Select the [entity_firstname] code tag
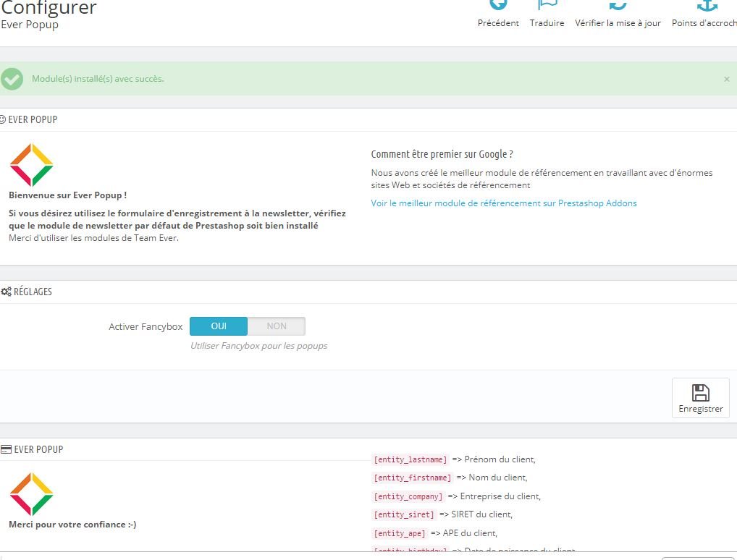This screenshot has height=560, width=737. point(412,478)
